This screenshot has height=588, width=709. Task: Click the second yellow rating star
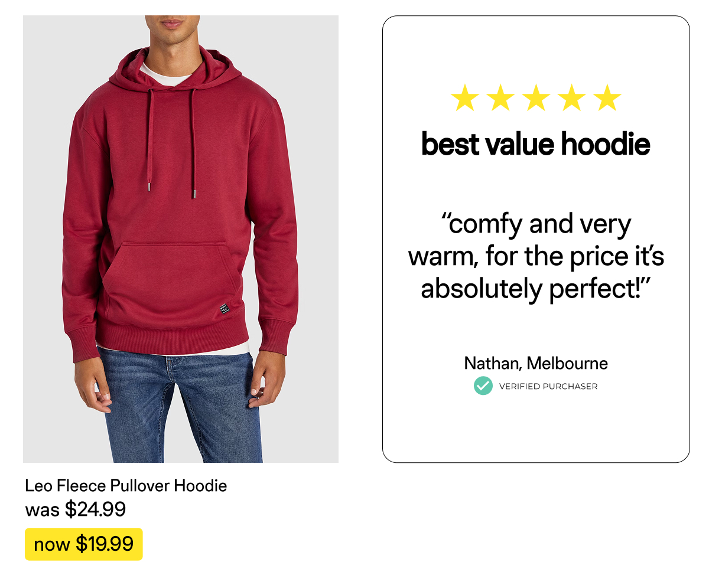(x=500, y=98)
